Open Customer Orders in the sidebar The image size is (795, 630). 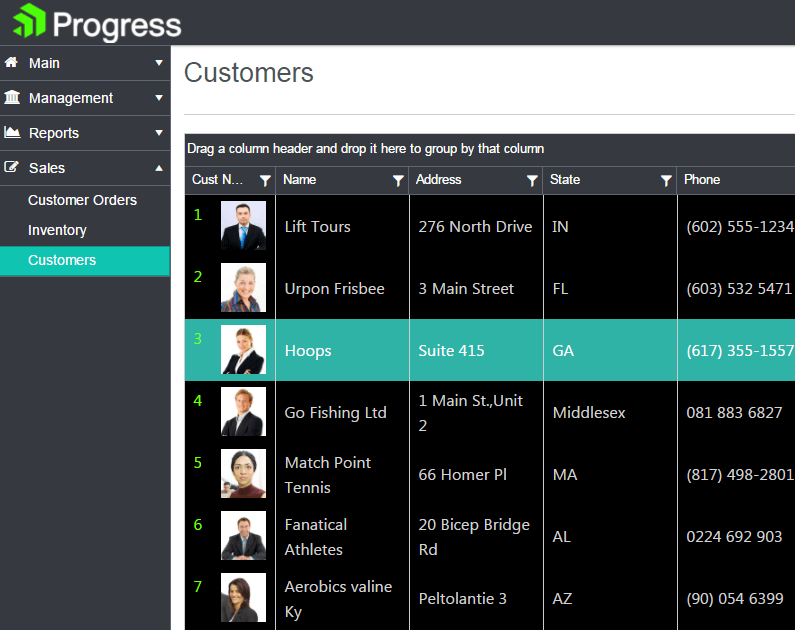tap(82, 200)
